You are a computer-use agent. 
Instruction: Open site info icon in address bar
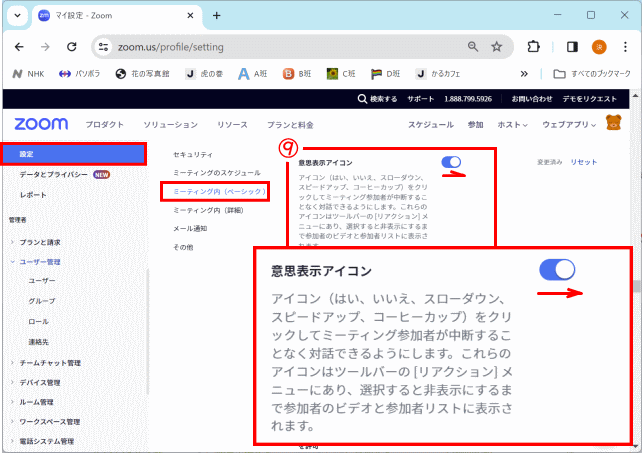104,47
